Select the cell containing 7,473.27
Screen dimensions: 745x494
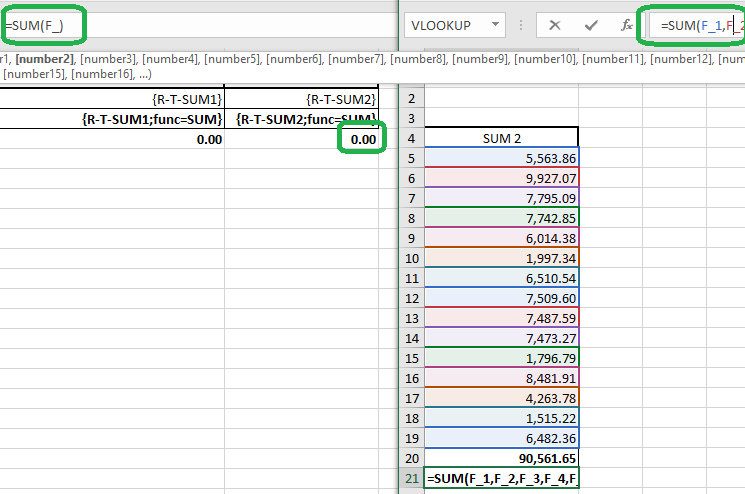[502, 338]
